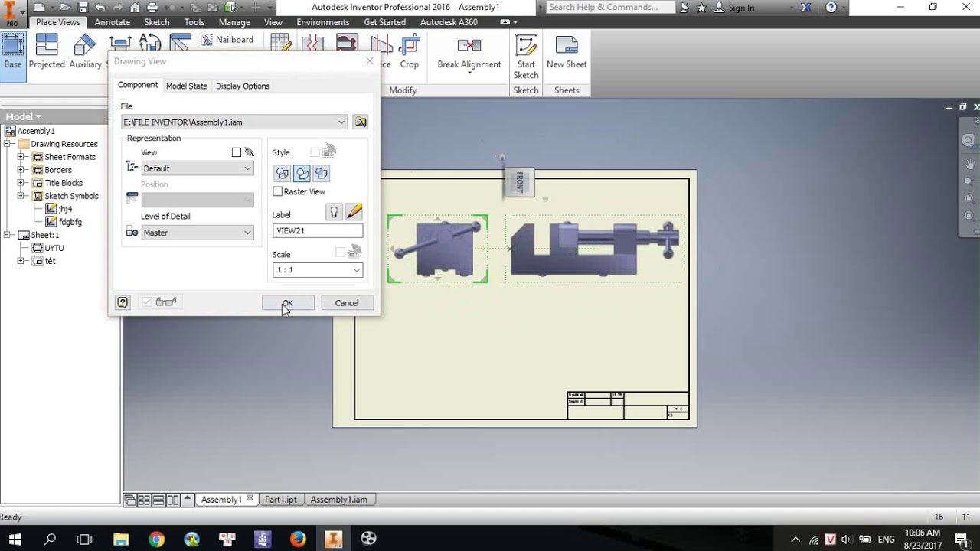Toggle label visibility light bulb
Viewport: 980px width, 551px height.
point(334,212)
